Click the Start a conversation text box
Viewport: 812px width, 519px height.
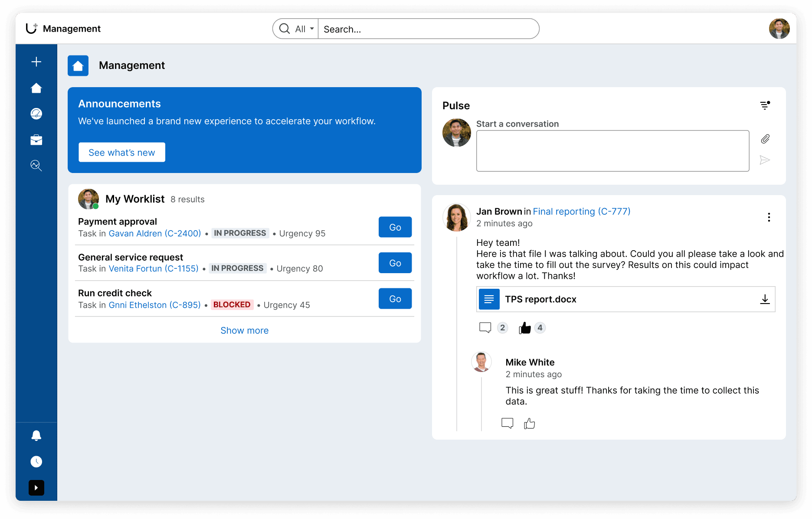click(612, 151)
